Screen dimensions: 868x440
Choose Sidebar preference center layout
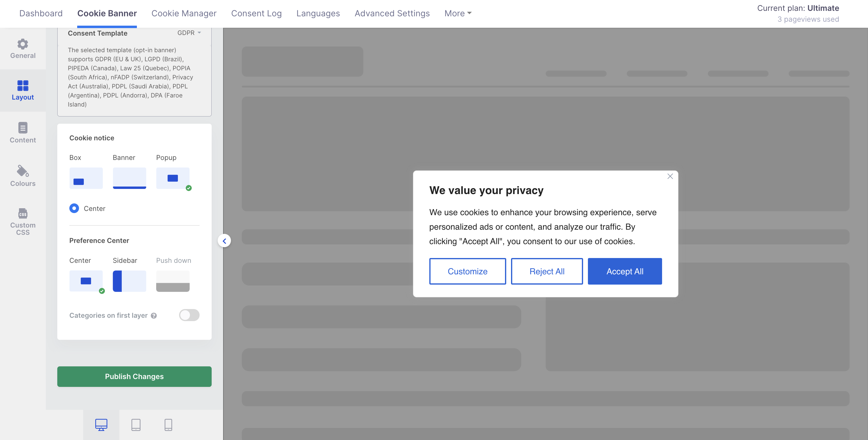click(129, 281)
